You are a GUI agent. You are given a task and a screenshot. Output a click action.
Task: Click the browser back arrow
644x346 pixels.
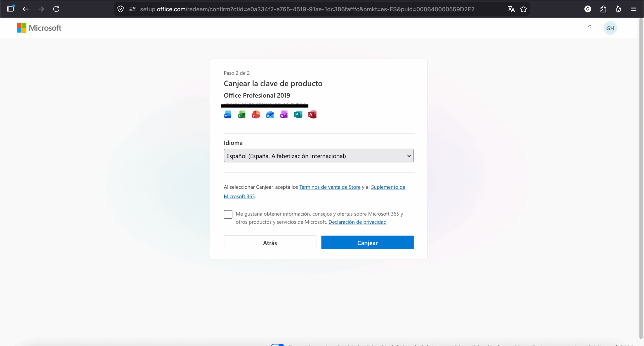click(x=25, y=9)
